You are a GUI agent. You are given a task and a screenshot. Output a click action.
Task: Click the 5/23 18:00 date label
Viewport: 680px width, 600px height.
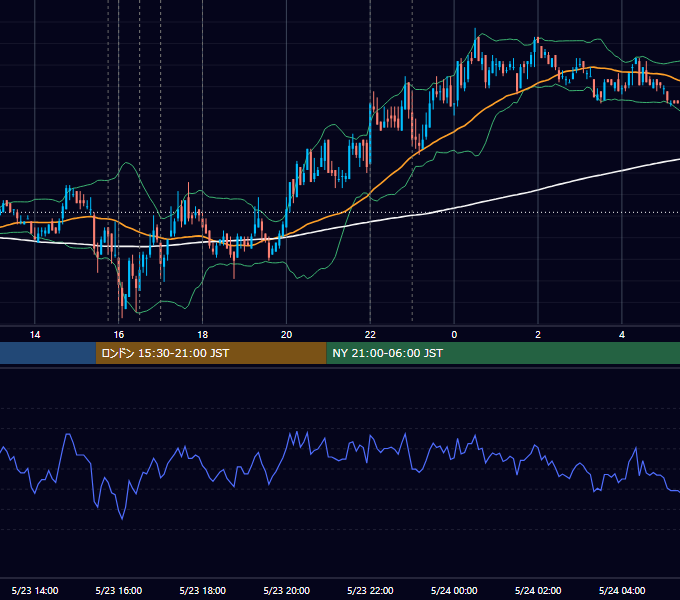click(203, 590)
